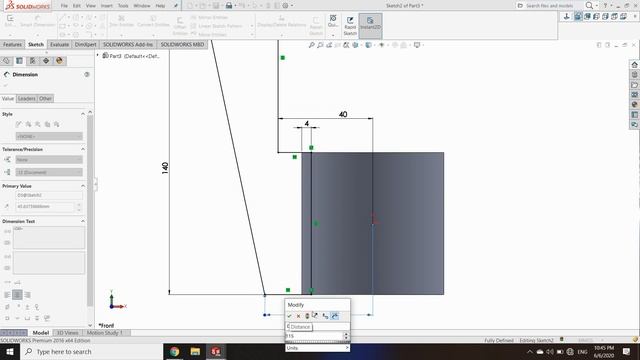Open File Explorer from the taskbar

point(195,351)
